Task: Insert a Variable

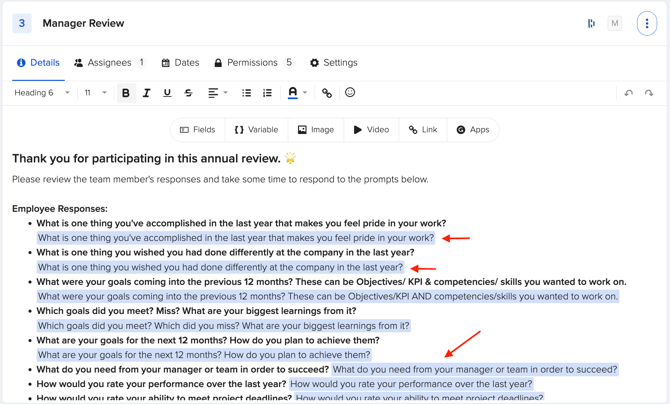Action: point(256,130)
